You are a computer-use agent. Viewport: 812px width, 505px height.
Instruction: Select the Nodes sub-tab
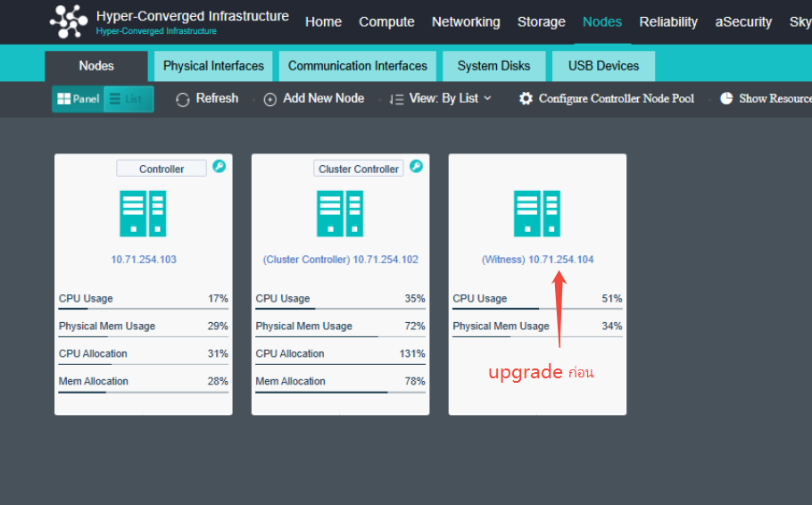click(96, 66)
